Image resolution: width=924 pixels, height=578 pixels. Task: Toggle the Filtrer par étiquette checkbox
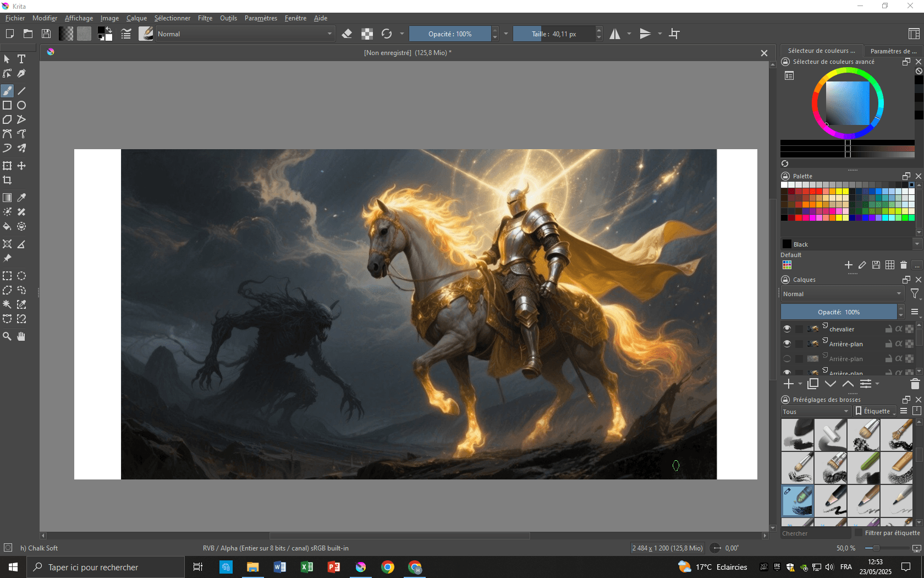pyautogui.click(x=859, y=533)
